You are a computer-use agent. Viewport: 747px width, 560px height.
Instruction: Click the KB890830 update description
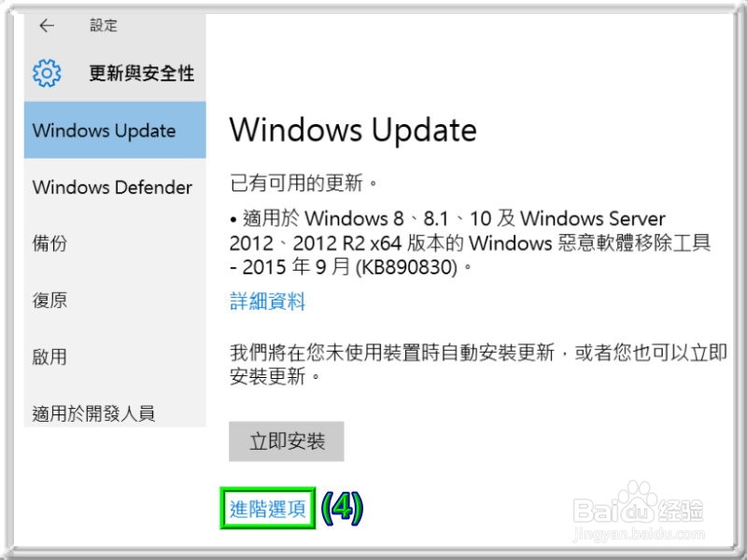(x=471, y=243)
